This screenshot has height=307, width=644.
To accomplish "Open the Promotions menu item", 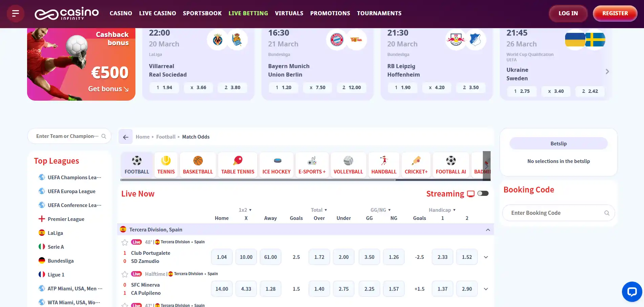I will (x=330, y=13).
